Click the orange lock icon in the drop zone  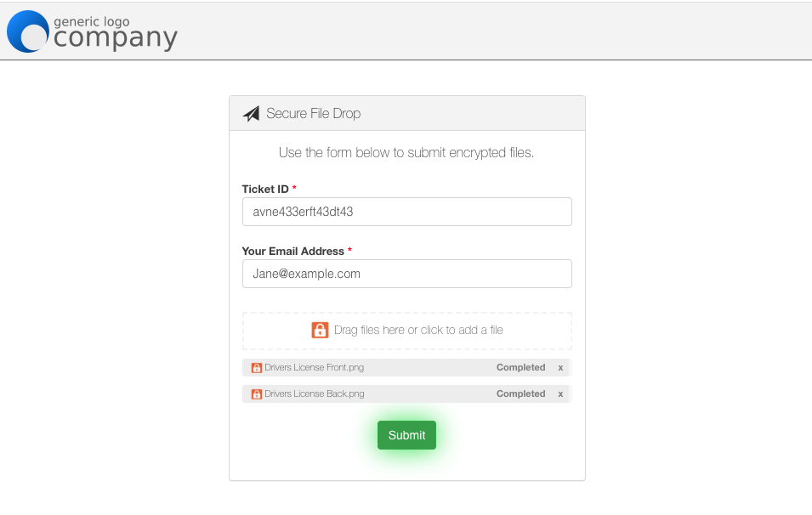[x=320, y=330]
